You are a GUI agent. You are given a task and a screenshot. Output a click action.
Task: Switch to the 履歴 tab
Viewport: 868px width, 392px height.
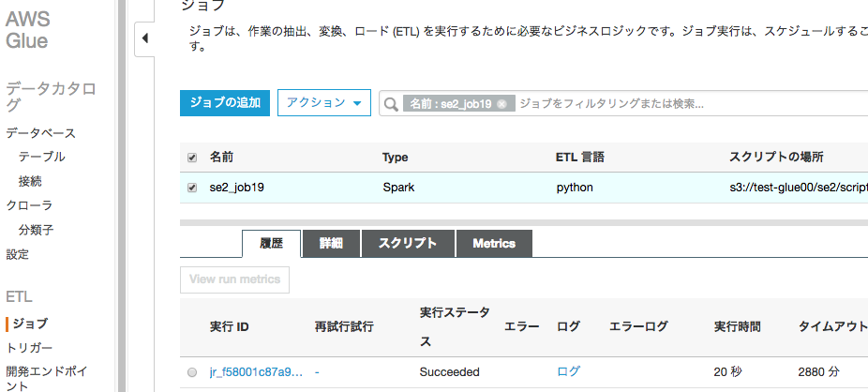(x=271, y=244)
